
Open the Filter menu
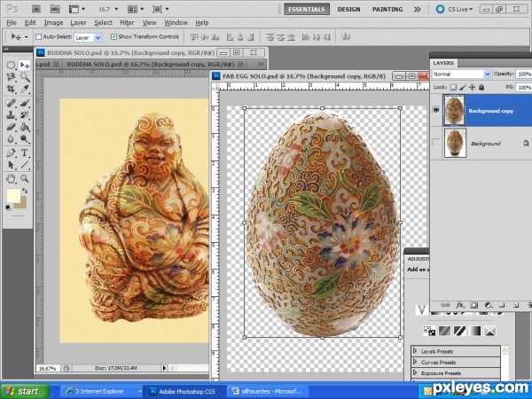(x=127, y=23)
